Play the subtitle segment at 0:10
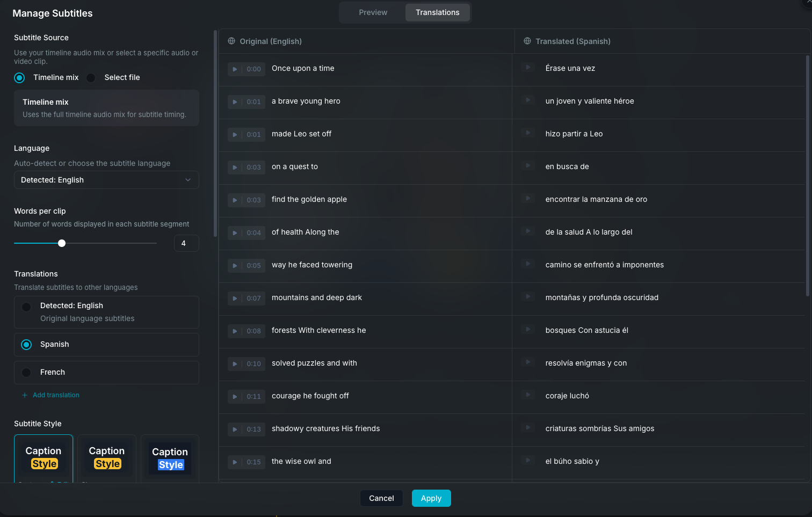Image resolution: width=812 pixels, height=517 pixels. coord(235,364)
